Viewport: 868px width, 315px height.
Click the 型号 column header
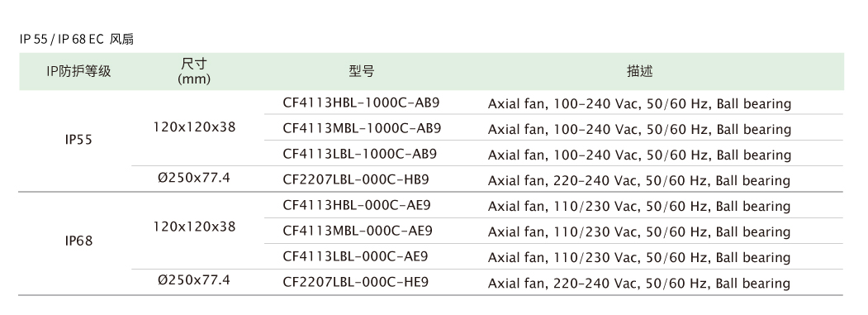(362, 71)
